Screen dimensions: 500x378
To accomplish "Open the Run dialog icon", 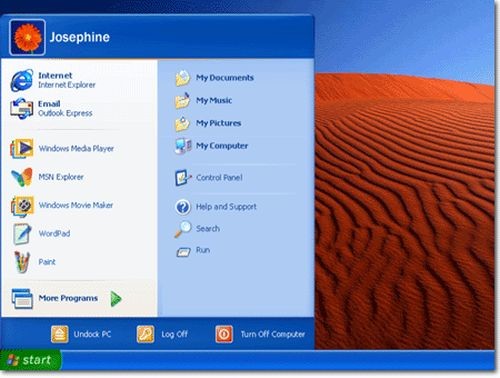I will 183,252.
